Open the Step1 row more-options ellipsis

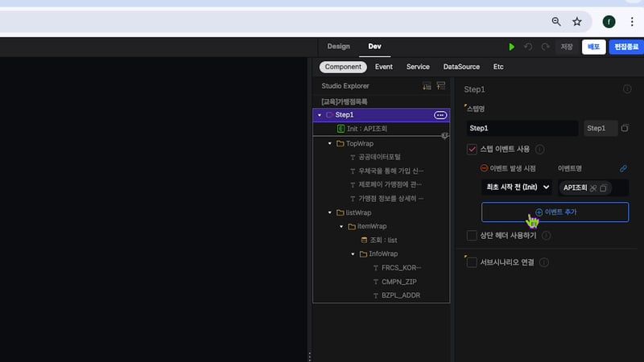440,115
